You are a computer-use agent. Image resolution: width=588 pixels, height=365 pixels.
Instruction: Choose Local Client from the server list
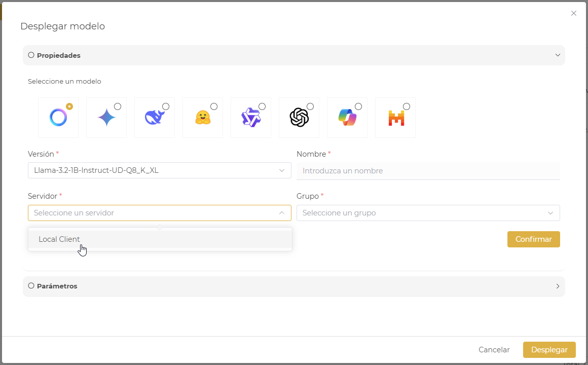click(59, 239)
